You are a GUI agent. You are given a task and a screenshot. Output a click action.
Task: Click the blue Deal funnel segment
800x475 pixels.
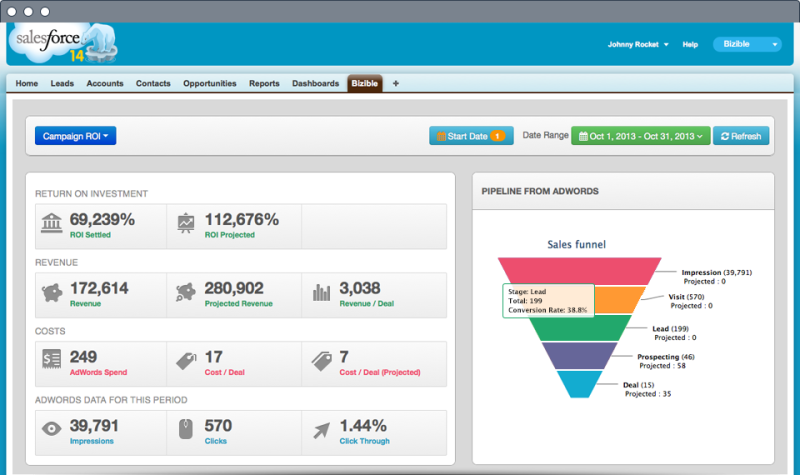click(x=580, y=384)
